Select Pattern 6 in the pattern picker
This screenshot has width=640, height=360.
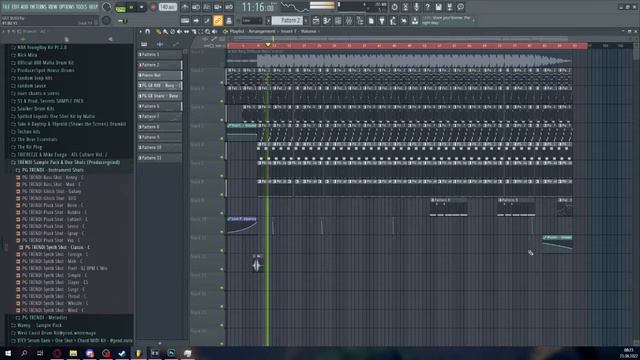pyautogui.click(x=160, y=106)
